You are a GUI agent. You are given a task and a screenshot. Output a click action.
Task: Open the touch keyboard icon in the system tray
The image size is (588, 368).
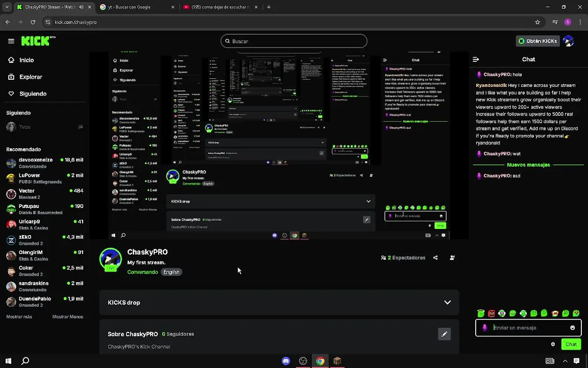click(550, 361)
